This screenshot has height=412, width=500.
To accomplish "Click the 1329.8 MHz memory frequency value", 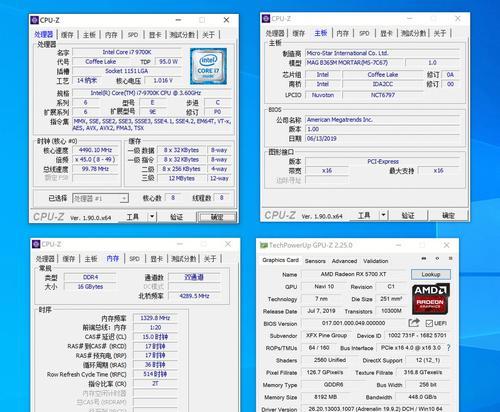I will (x=155, y=318).
